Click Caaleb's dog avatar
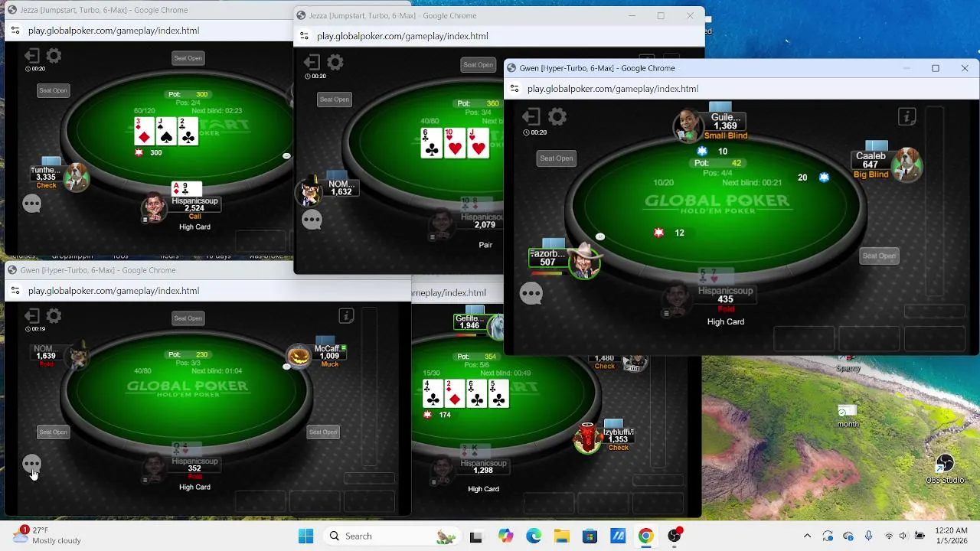The height and width of the screenshot is (551, 980). [906, 165]
